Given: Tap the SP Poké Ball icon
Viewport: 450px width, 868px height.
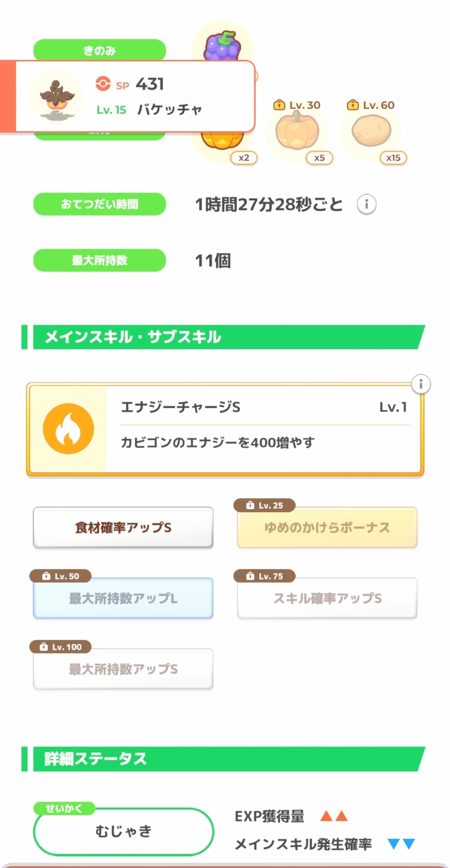Looking at the screenshot, I should (103, 84).
